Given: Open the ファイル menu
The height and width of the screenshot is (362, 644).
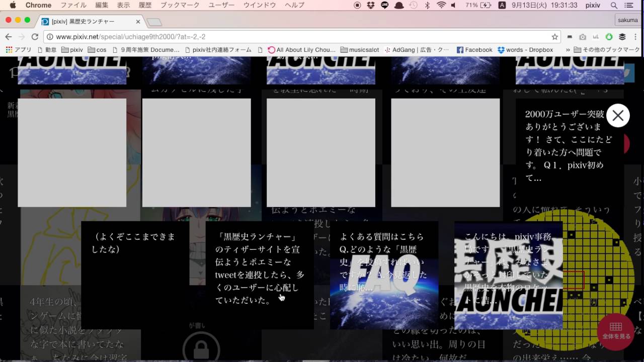Looking at the screenshot, I should (73, 5).
